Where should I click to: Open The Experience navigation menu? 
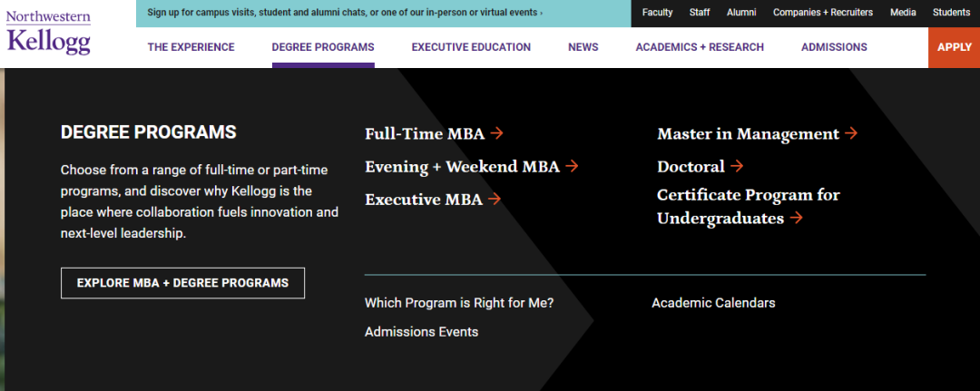pyautogui.click(x=191, y=47)
